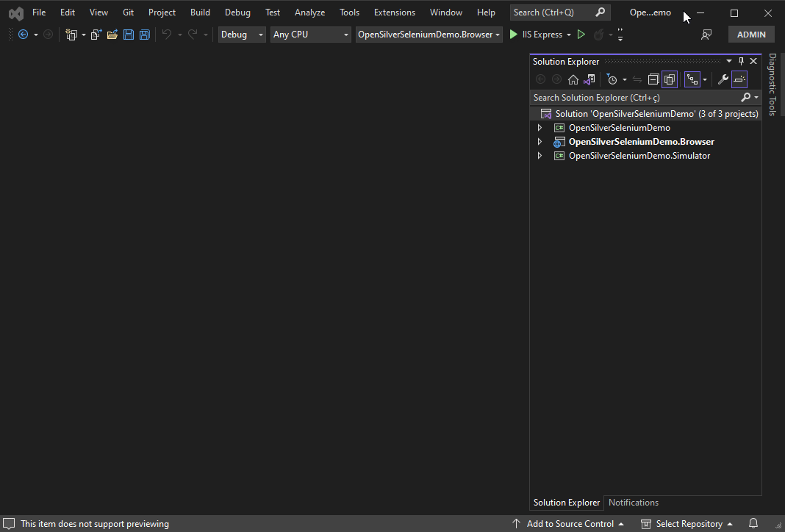Image resolution: width=785 pixels, height=532 pixels.
Task: Start debugging with the IIS Express play button
Action: point(513,34)
